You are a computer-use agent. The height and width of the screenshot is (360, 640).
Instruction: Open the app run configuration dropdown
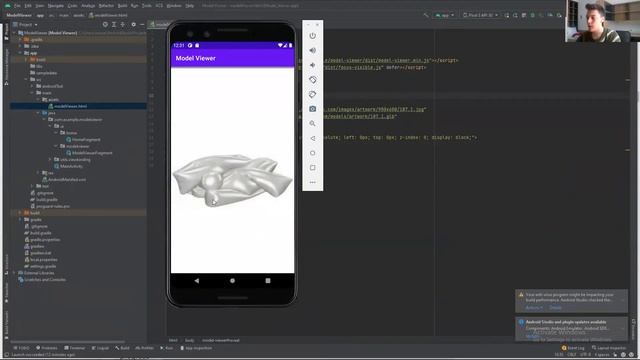(x=444, y=15)
